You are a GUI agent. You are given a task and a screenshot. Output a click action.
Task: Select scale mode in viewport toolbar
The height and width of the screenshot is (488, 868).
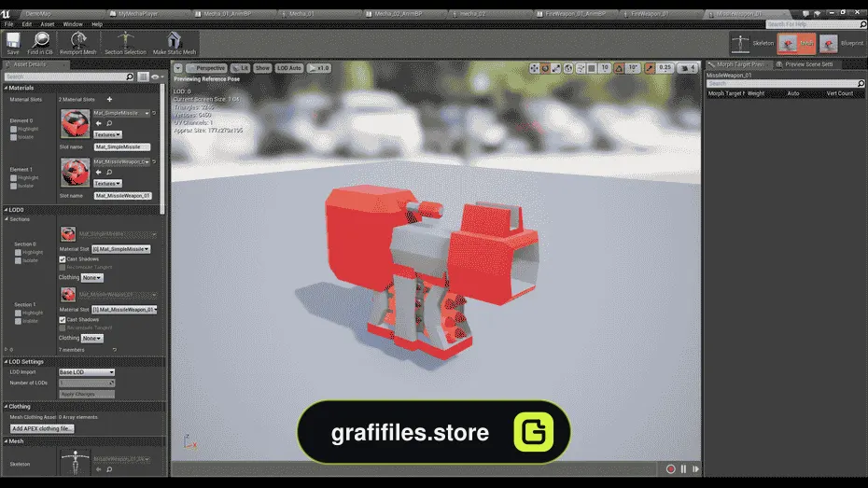tap(556, 68)
